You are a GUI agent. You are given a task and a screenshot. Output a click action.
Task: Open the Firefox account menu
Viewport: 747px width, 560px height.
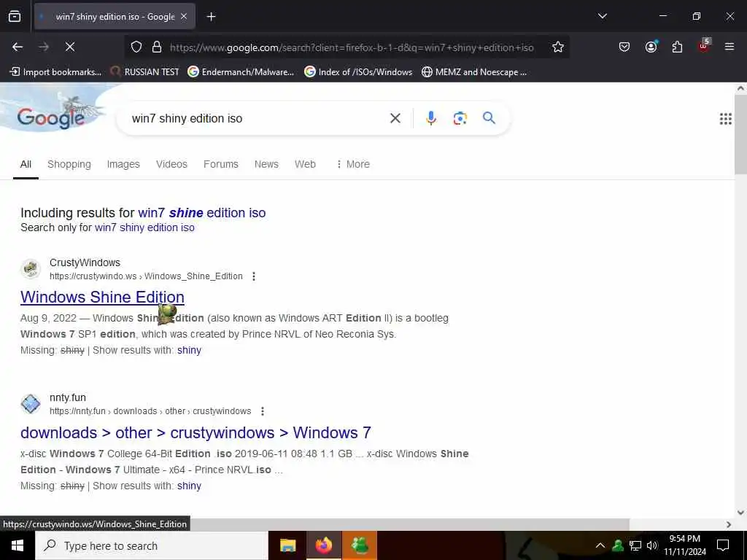pyautogui.click(x=651, y=47)
